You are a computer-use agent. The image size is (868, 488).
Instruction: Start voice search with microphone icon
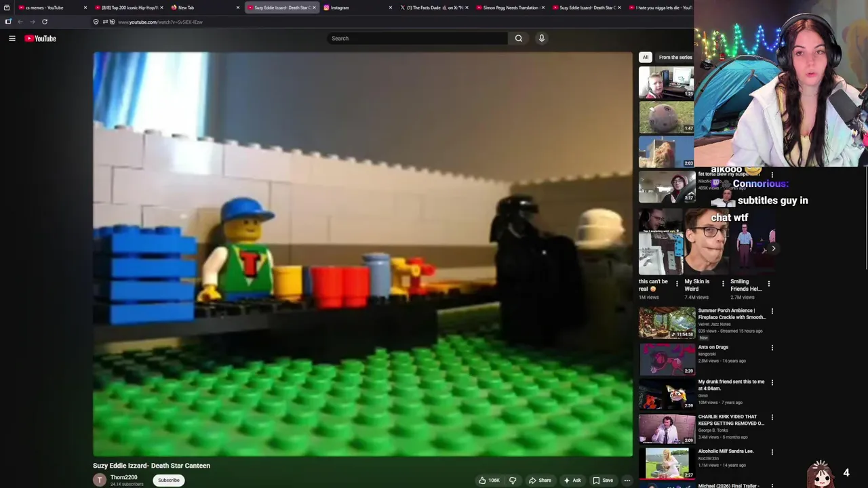541,39
